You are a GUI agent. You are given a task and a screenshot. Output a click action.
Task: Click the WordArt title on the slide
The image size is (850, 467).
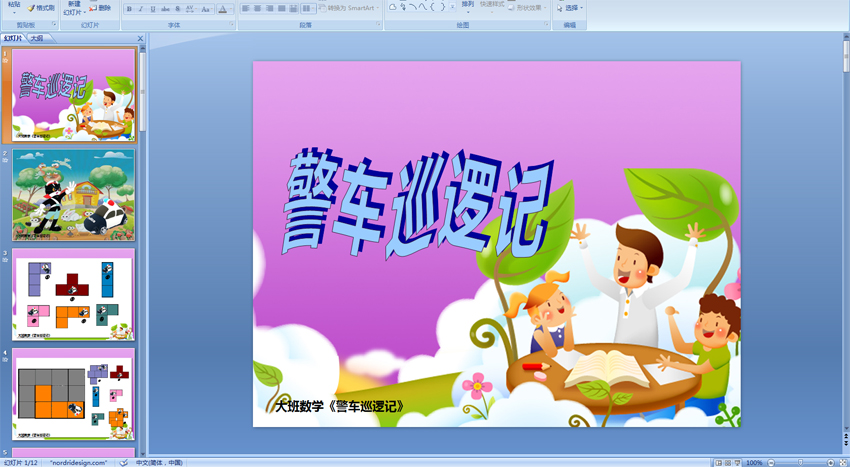click(417, 203)
